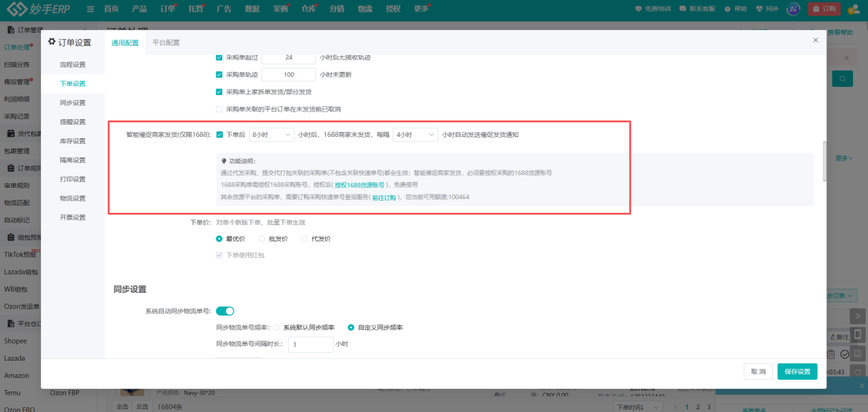Open the 授权1688货源账号 link
This screenshot has height=412, width=868.
(360, 185)
